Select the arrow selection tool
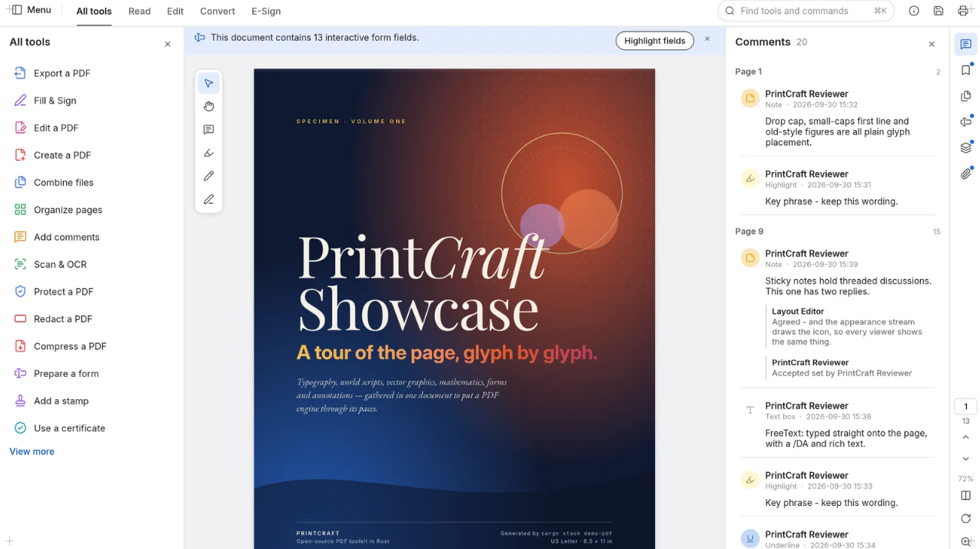This screenshot has width=980, height=549. pos(208,83)
